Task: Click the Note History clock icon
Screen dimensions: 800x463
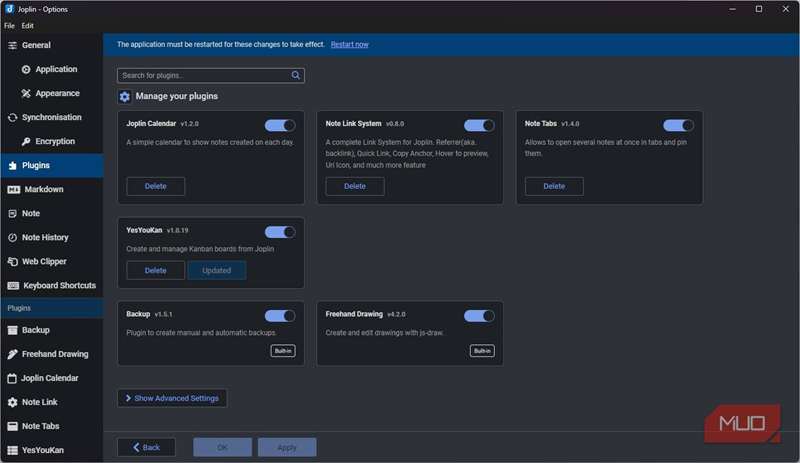Action: pos(13,237)
